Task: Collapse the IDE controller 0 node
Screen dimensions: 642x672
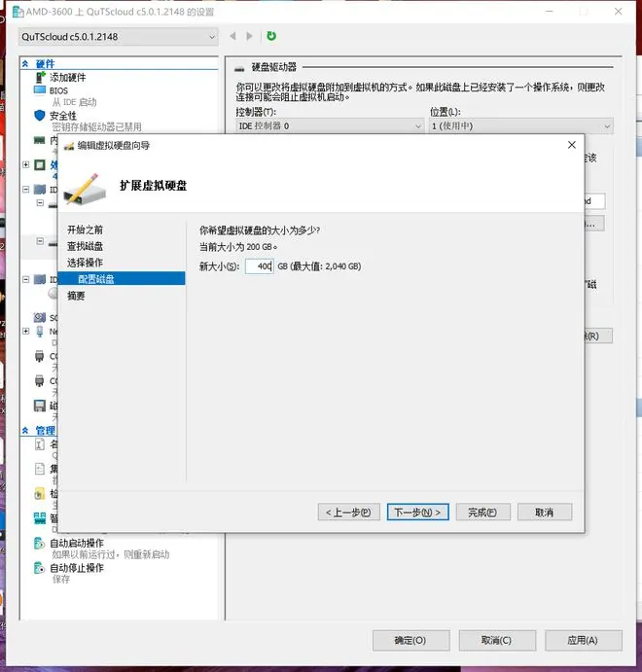Action: coord(25,189)
